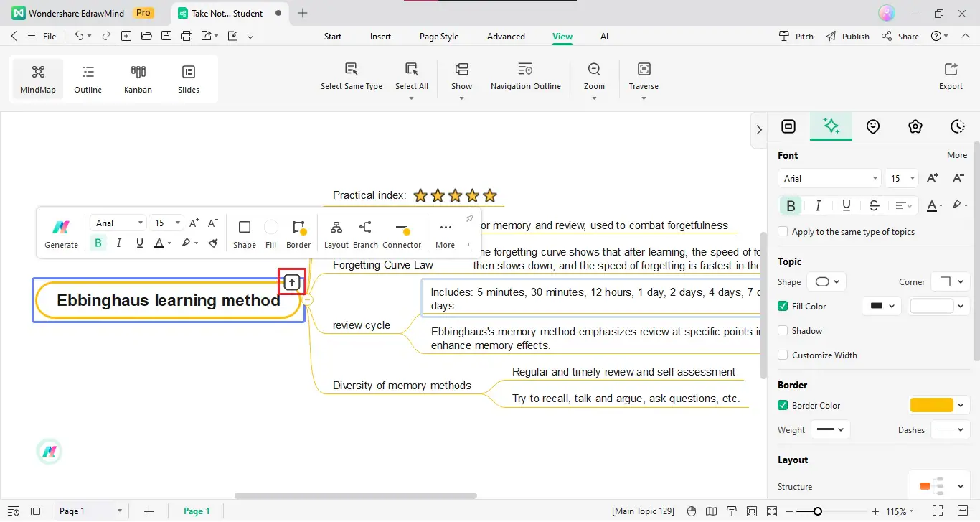Click the Redo arrow

(x=106, y=36)
